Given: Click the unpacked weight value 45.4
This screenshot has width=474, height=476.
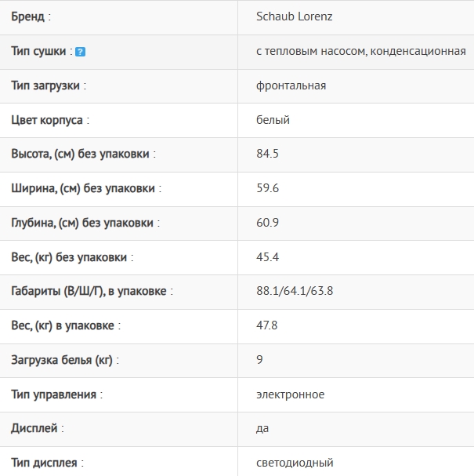Looking at the screenshot, I should click(267, 257).
